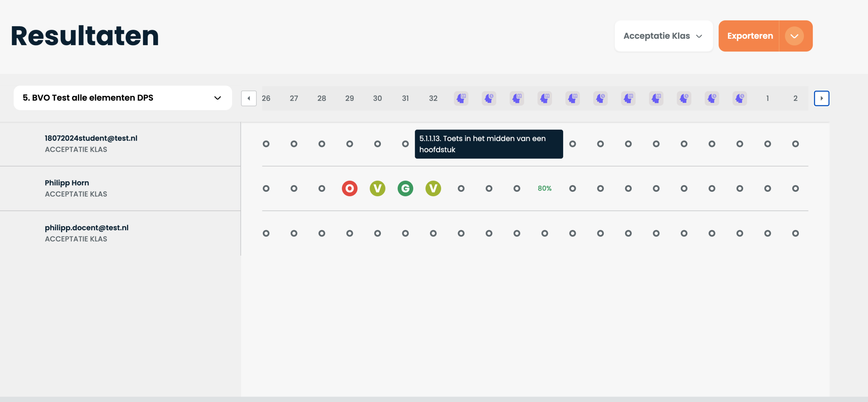The height and width of the screenshot is (402, 868).
Task: Click Philipp Horn's 80% score
Action: point(544,188)
